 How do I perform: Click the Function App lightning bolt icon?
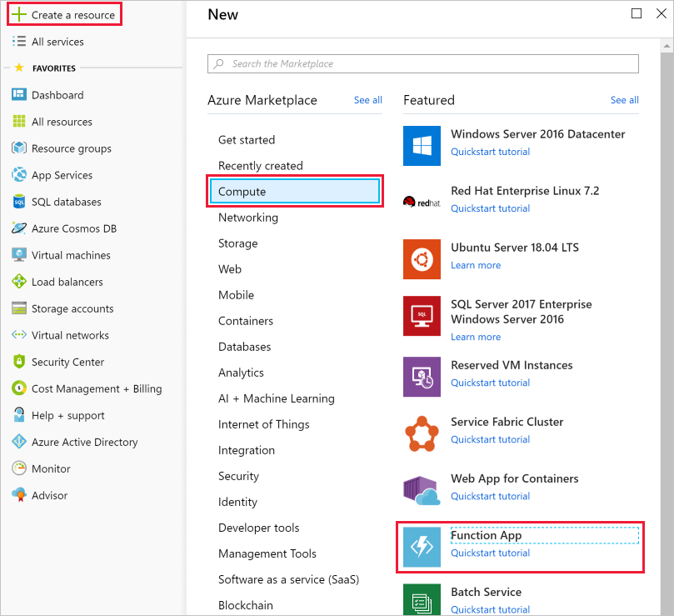[x=422, y=547]
